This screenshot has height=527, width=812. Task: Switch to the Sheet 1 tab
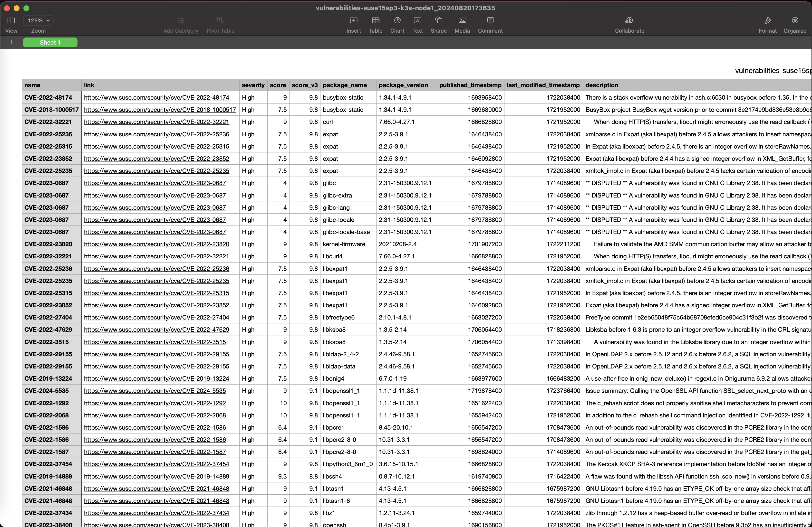[x=50, y=42]
